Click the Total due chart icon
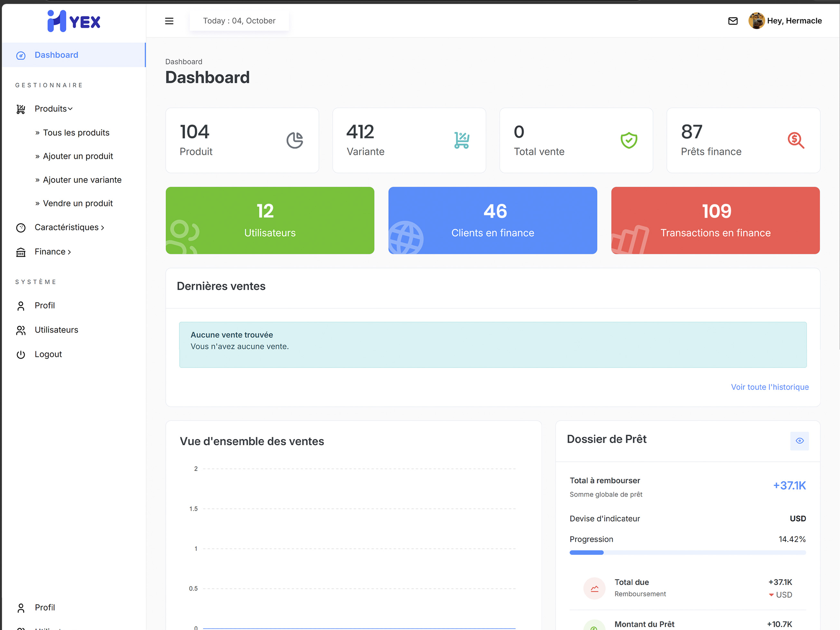 [594, 588]
